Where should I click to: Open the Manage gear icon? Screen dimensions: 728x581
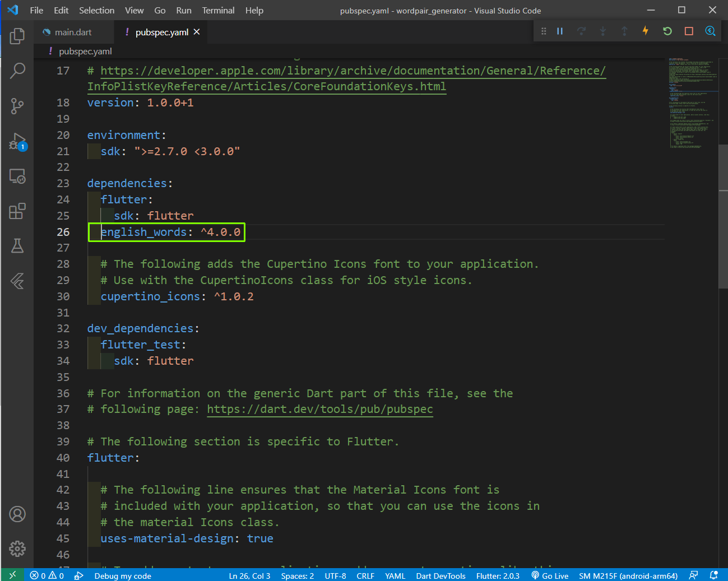17,549
